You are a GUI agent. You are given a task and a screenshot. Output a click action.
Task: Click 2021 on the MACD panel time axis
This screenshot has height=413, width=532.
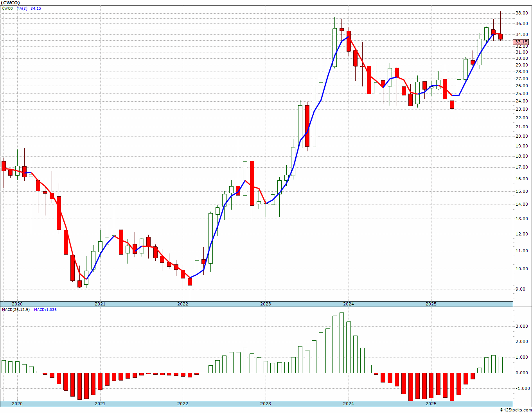(x=100, y=404)
